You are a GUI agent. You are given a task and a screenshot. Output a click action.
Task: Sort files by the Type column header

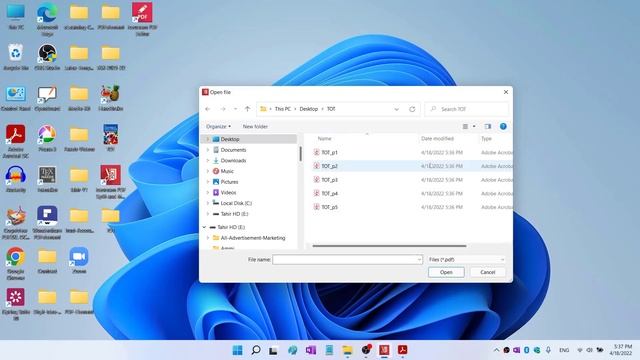click(x=486, y=139)
